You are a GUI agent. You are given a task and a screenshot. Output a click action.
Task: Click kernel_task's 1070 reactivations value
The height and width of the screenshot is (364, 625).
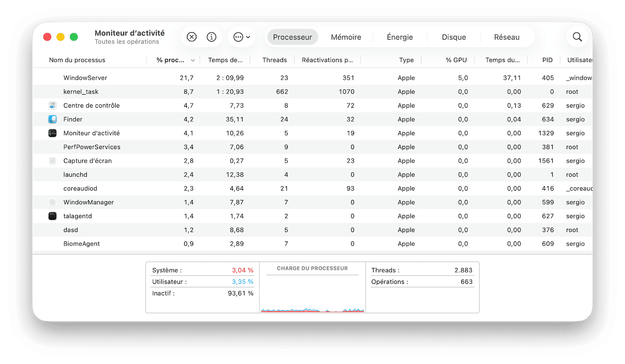(347, 92)
